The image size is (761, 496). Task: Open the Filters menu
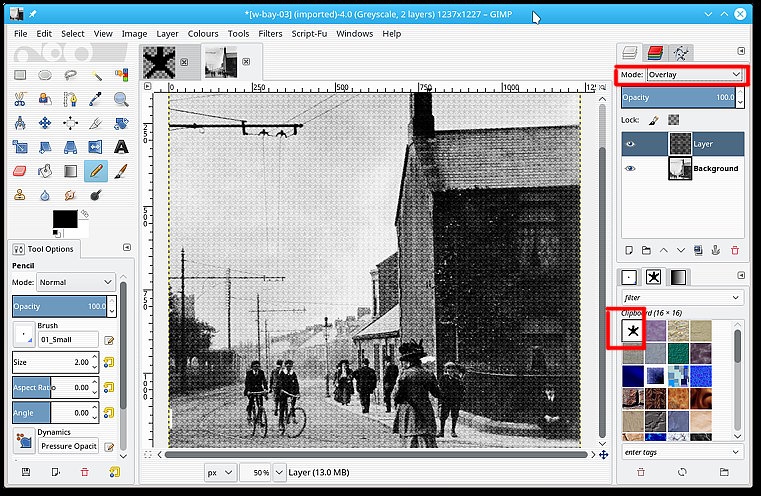[270, 33]
